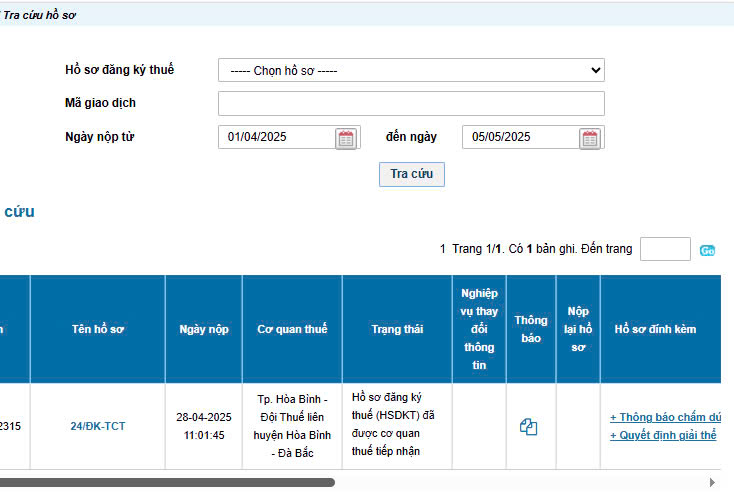Click the Ngày nộp column header

[204, 329]
